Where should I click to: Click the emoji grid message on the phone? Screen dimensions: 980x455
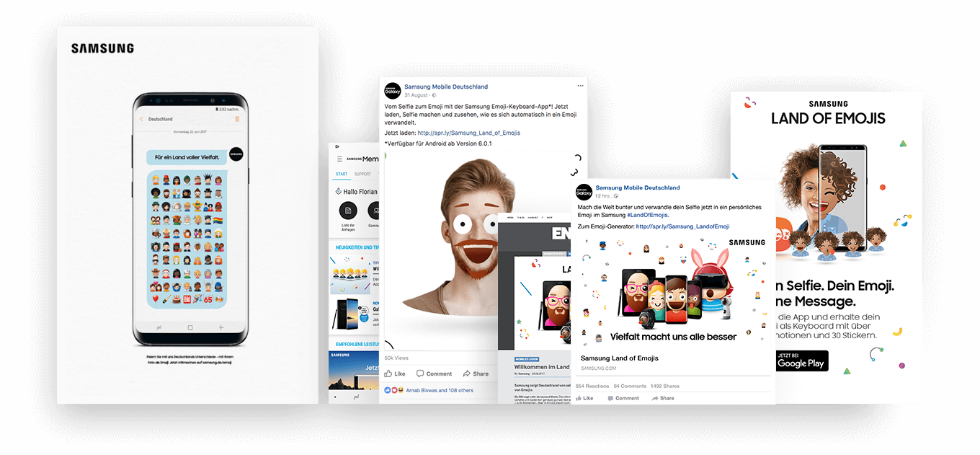[187, 240]
